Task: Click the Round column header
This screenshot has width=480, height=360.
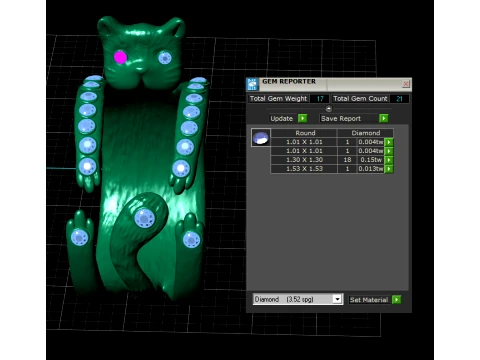Action: 305,133
